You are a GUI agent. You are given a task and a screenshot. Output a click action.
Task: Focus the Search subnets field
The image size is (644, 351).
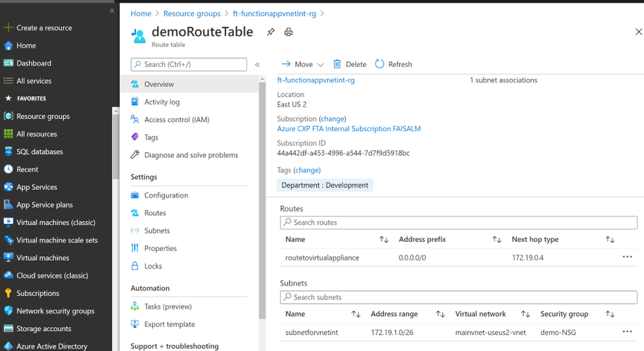click(459, 297)
